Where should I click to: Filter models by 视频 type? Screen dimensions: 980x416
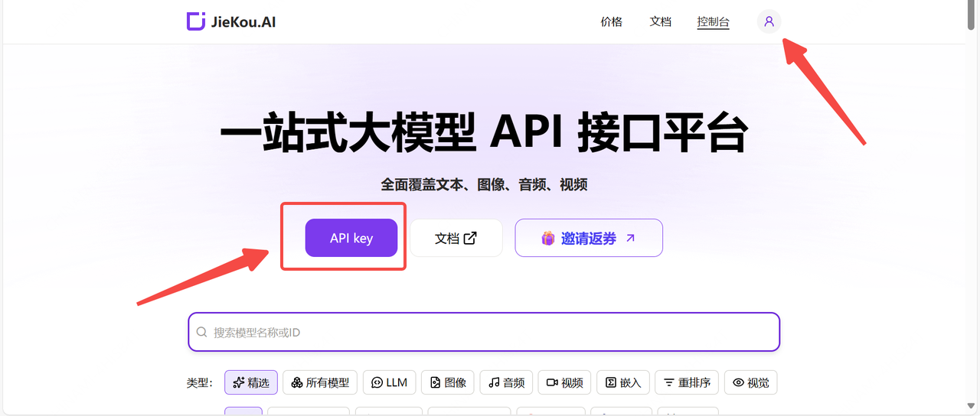pos(564,382)
